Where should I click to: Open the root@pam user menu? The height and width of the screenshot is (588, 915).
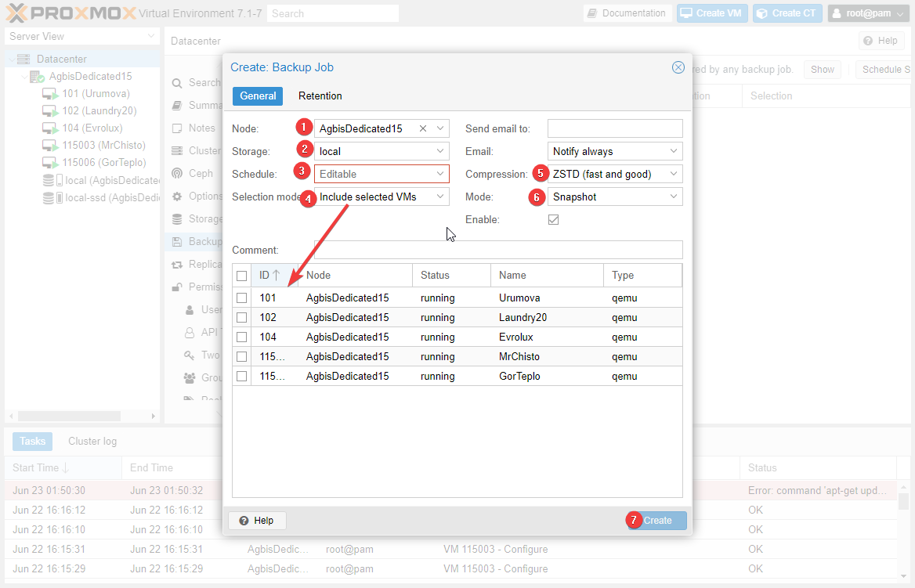868,13
